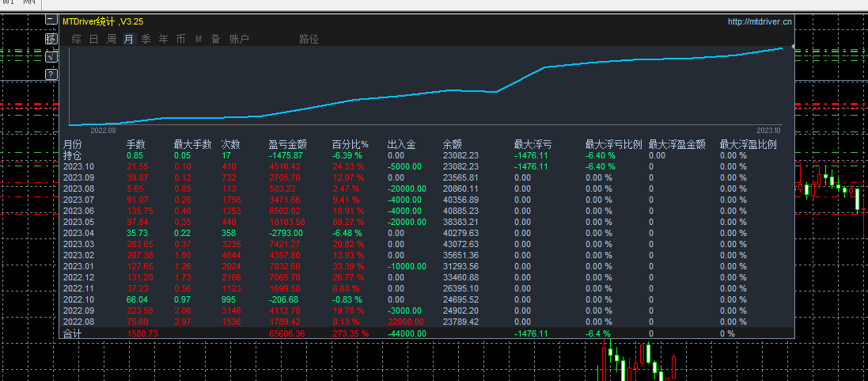Click the 次数 column header
The image size is (868, 381).
point(231,144)
